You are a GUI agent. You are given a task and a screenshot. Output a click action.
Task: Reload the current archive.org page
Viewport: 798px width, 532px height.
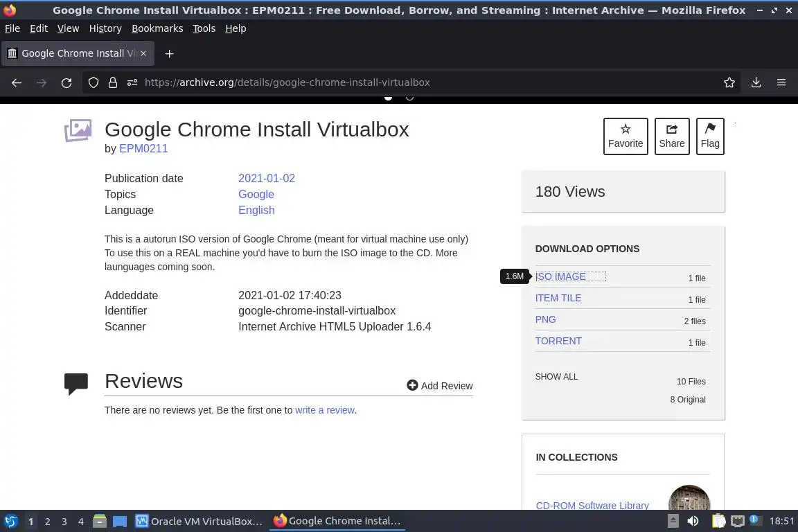click(x=66, y=82)
